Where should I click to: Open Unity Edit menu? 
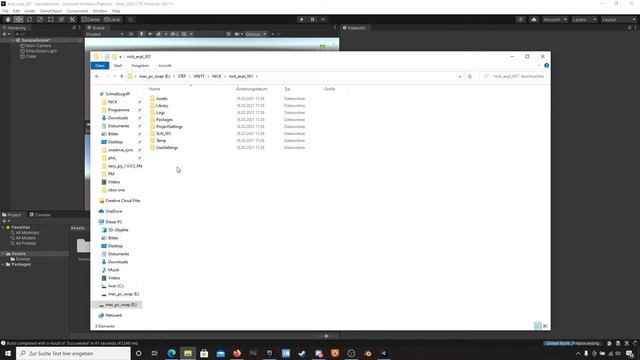tap(16, 11)
